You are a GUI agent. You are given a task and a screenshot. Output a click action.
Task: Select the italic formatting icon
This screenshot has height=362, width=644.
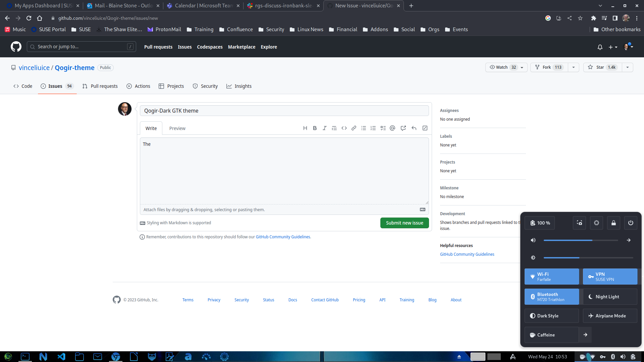324,128
